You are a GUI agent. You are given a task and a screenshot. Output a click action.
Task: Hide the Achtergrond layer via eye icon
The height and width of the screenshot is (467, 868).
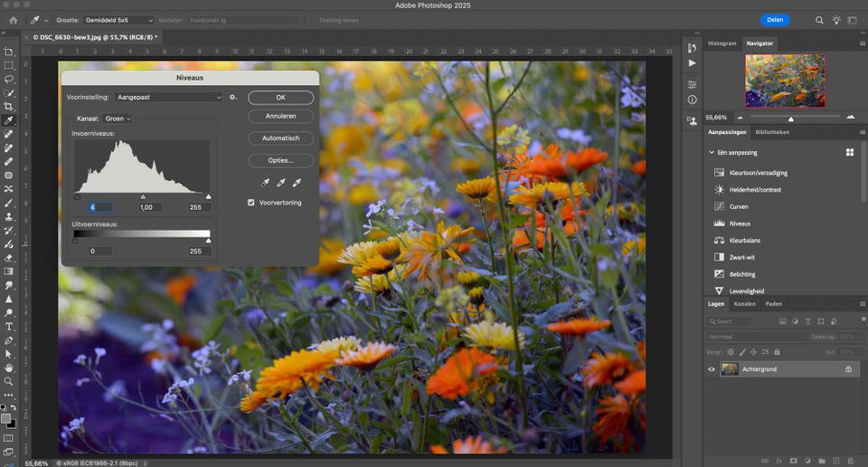click(x=712, y=369)
